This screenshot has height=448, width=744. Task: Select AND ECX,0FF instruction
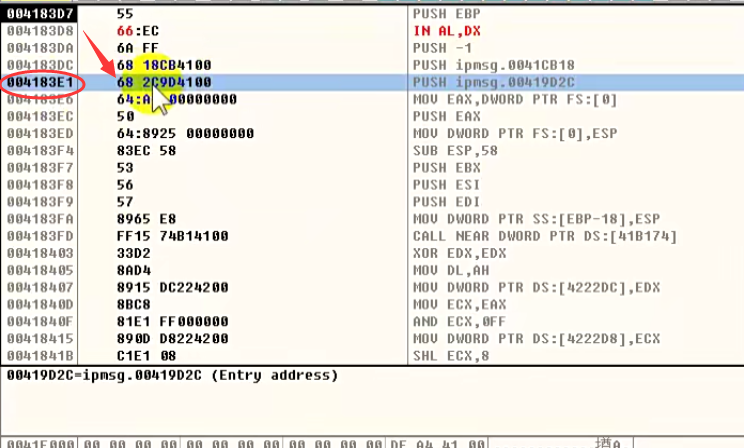[460, 321]
